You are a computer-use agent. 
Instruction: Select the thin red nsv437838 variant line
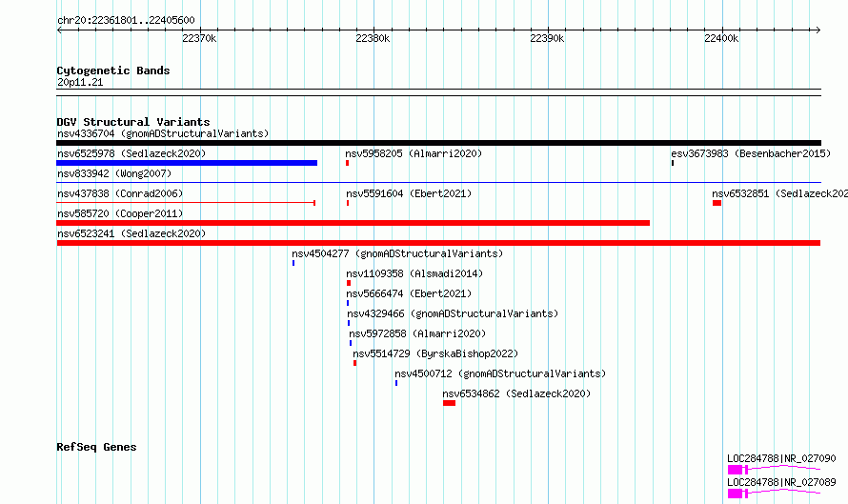[186, 203]
